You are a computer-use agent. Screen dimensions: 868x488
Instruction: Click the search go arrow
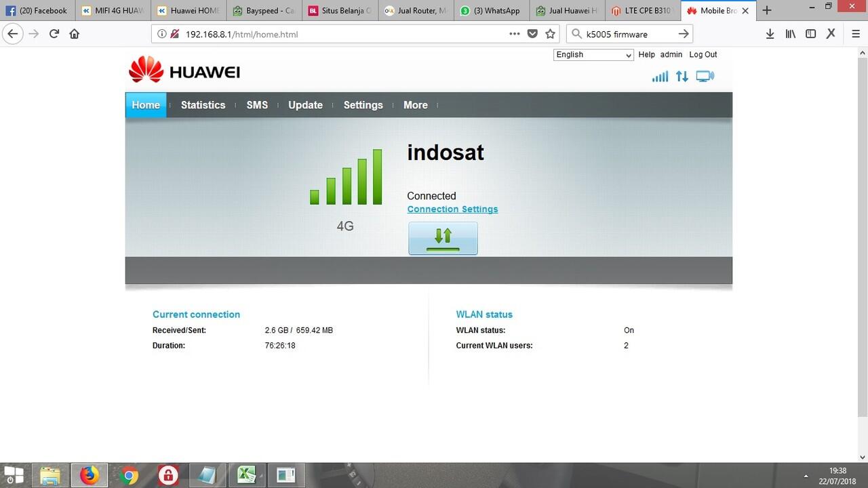click(684, 34)
